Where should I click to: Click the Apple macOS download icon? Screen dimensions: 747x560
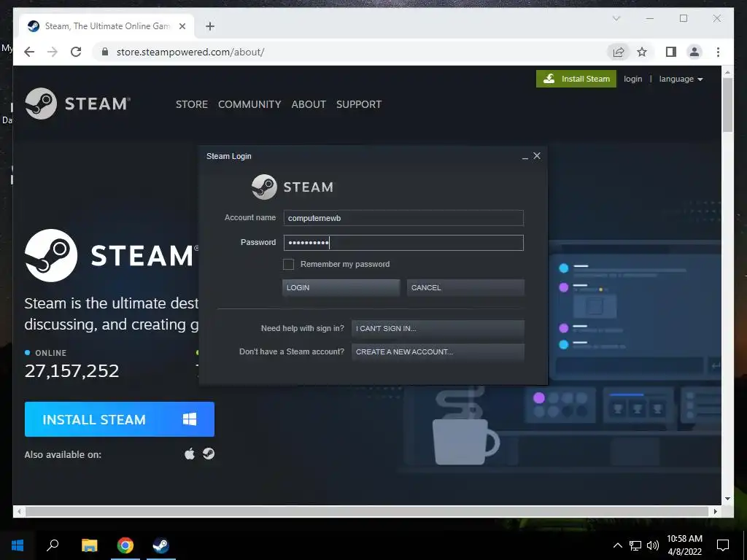click(190, 454)
